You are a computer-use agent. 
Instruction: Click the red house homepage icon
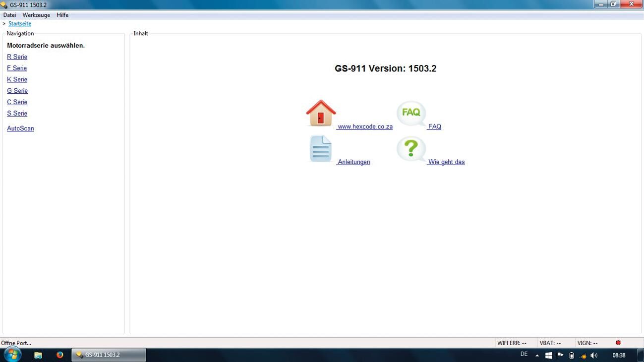tap(321, 113)
